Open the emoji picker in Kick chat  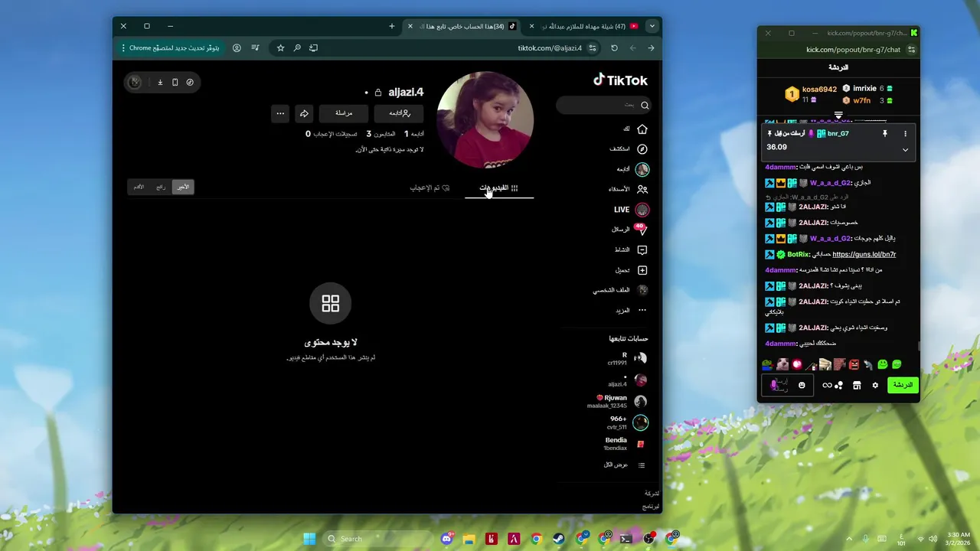click(802, 385)
